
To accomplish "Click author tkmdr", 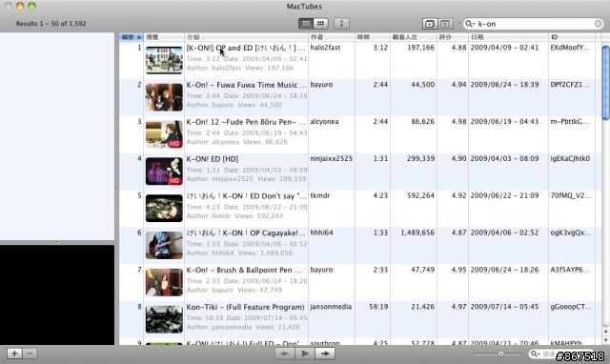I will 320,195.
